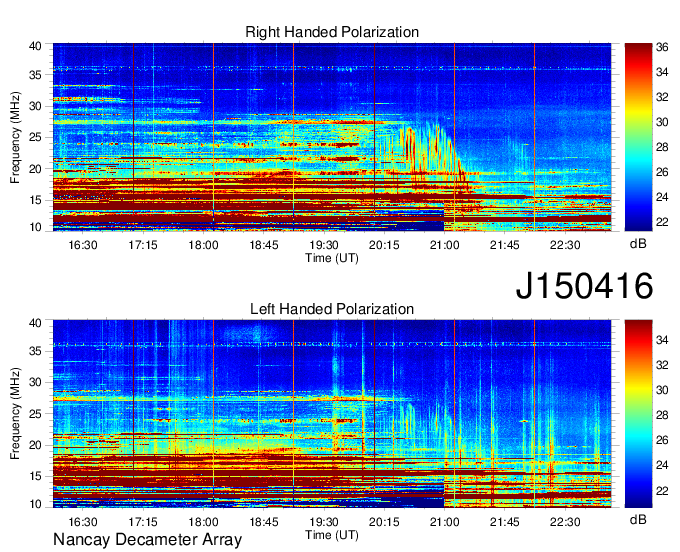This screenshot has height=552, width=680.
Task: Click the Nancay Decameter Array caption
Action: click(147, 540)
